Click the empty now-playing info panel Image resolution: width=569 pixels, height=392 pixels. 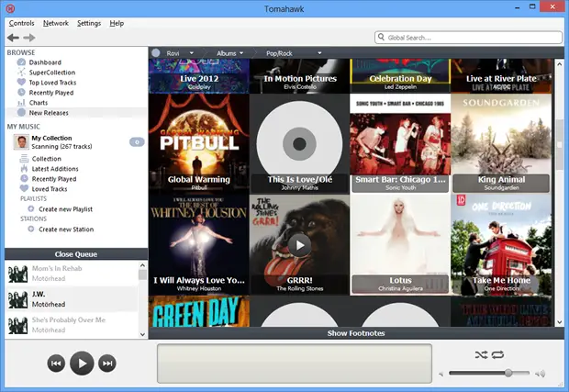pos(295,364)
